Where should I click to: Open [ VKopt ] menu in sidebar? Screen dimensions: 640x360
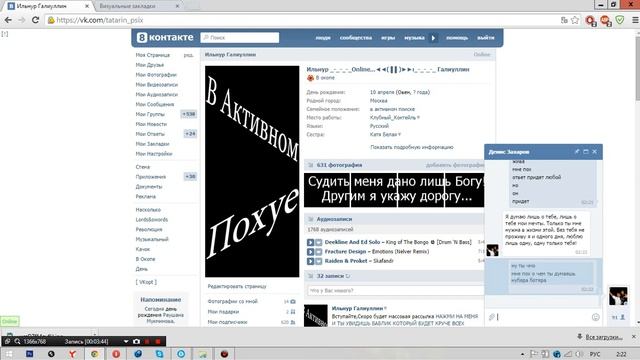146,282
